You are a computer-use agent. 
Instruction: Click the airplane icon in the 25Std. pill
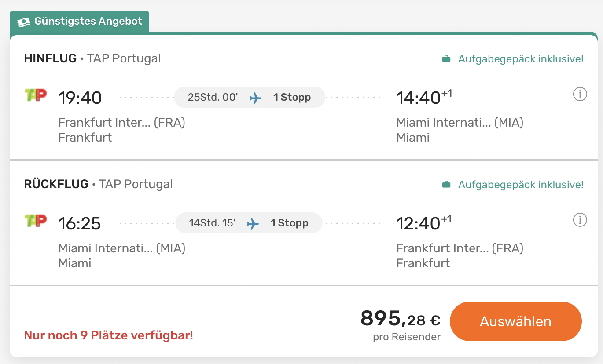(256, 98)
